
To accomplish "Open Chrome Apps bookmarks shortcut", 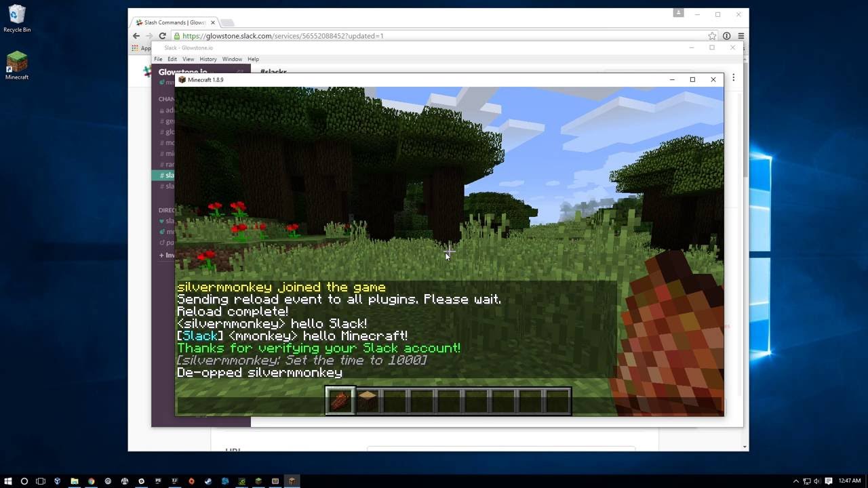I will [141, 48].
